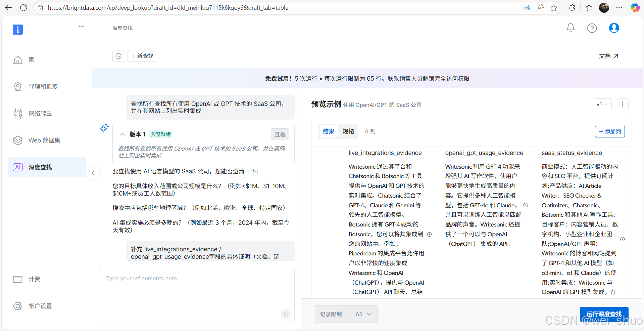Image resolution: width=644 pixels, height=331 pixels.
Task: Click openai_gpt_usage_evidence column header
Action: (484, 153)
